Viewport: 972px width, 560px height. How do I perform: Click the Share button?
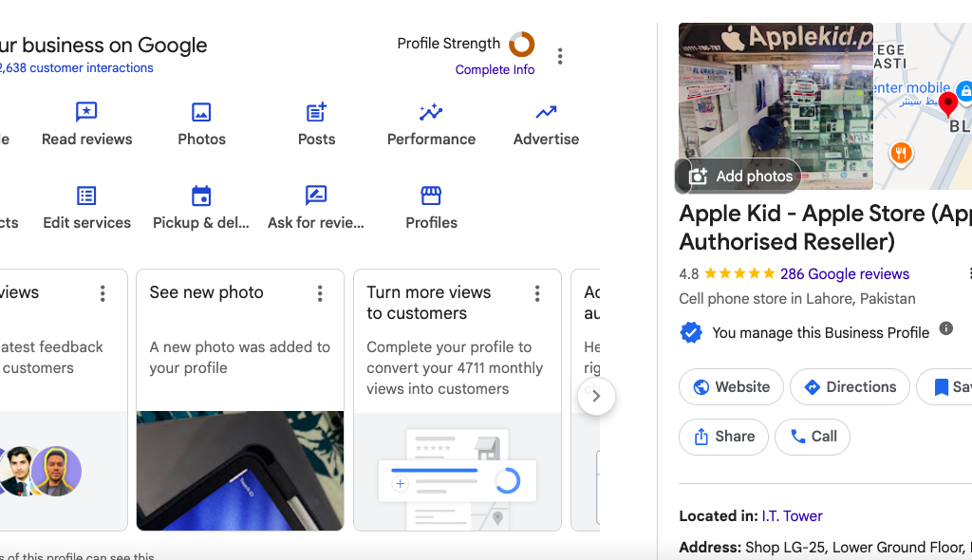pyautogui.click(x=723, y=437)
